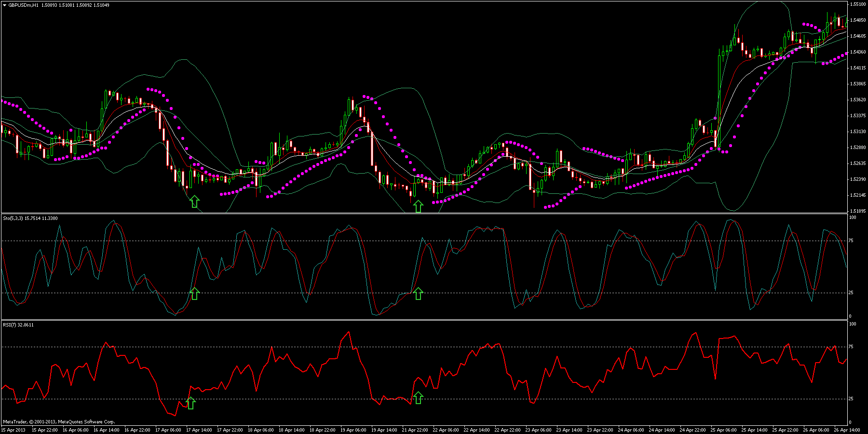The height and width of the screenshot is (434, 868).
Task: Select the 17 Apr green arrow on price chart
Action: pyautogui.click(x=194, y=202)
